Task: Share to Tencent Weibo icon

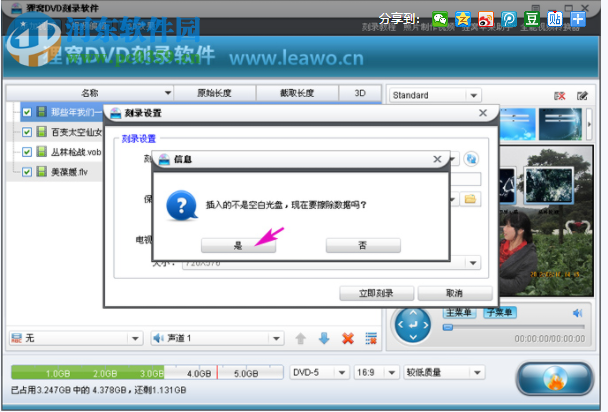Action: [508, 19]
